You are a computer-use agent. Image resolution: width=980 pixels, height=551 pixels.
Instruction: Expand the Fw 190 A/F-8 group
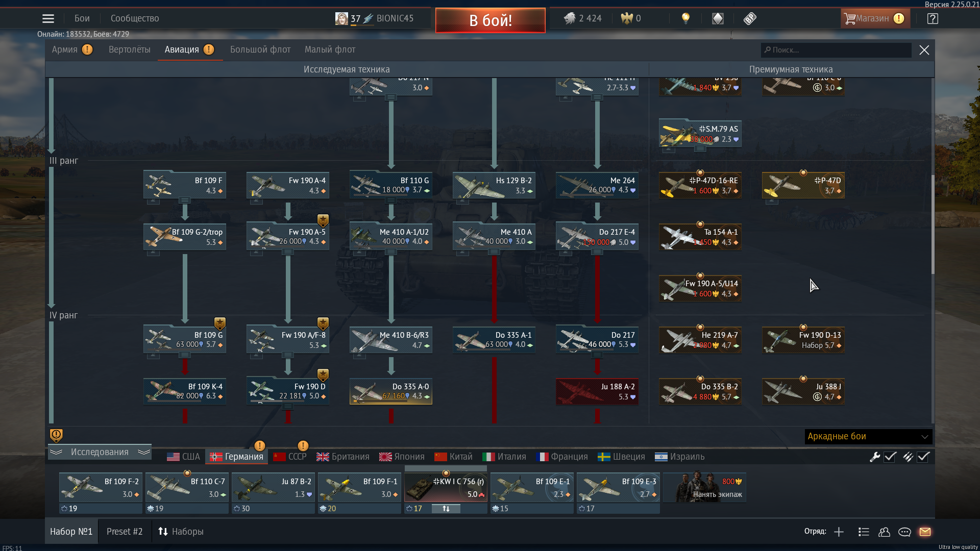[x=288, y=355]
